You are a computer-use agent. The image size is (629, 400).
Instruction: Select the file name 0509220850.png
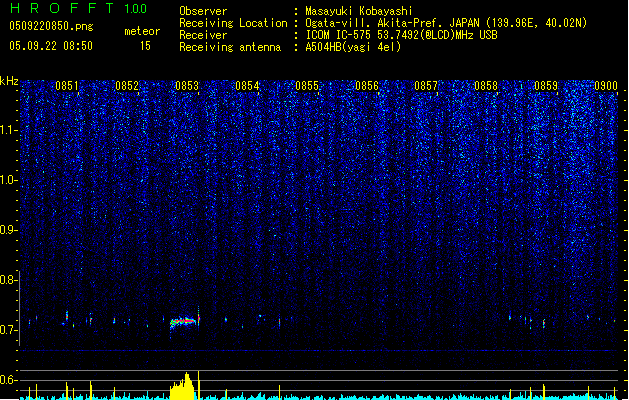coord(51,27)
